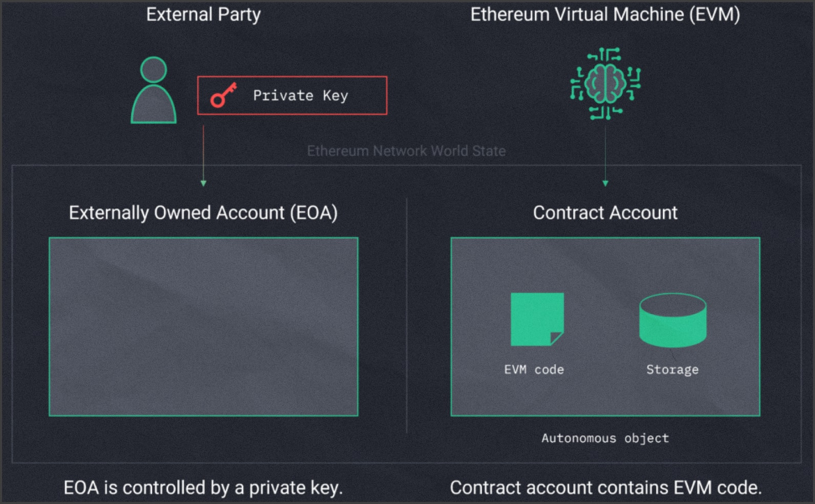Click the "Private Key" text label
Screen dimensions: 815x504
click(300, 96)
